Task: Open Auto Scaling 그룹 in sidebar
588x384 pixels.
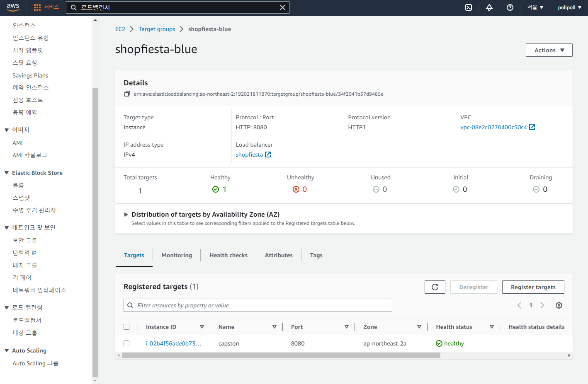Action: (35, 363)
